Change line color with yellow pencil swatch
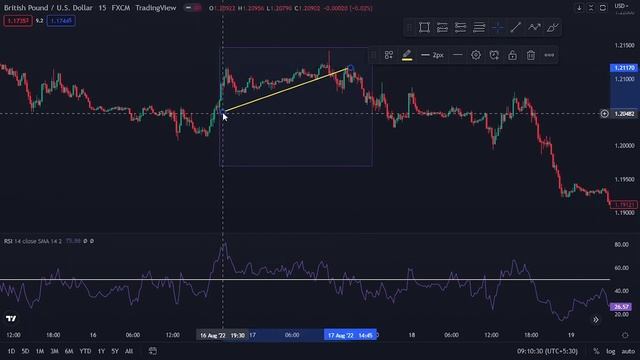The image size is (640, 360). (x=407, y=55)
